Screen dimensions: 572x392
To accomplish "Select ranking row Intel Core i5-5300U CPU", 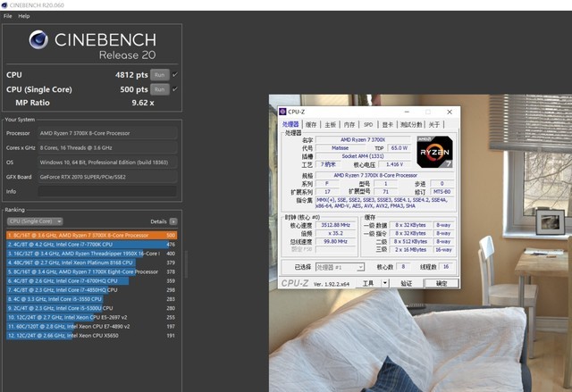I will (x=91, y=308).
